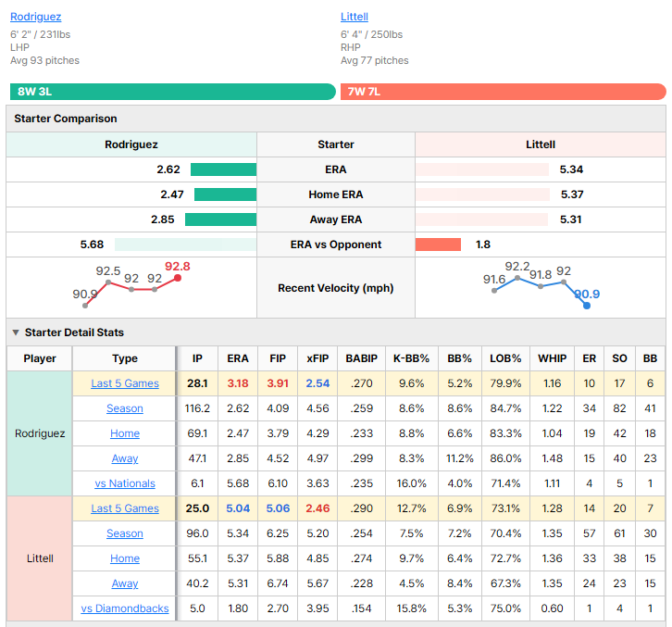Open the vs Nationals matchup link
672x627 pixels.
125,483
